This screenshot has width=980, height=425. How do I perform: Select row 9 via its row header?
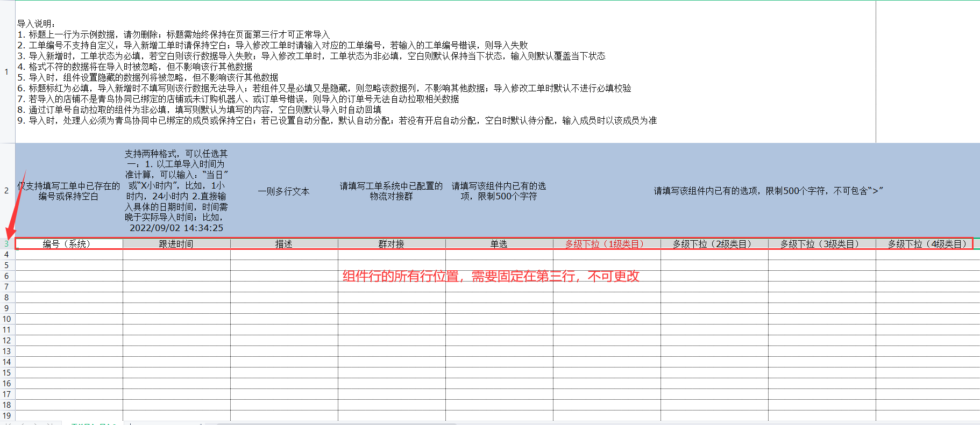(7, 308)
